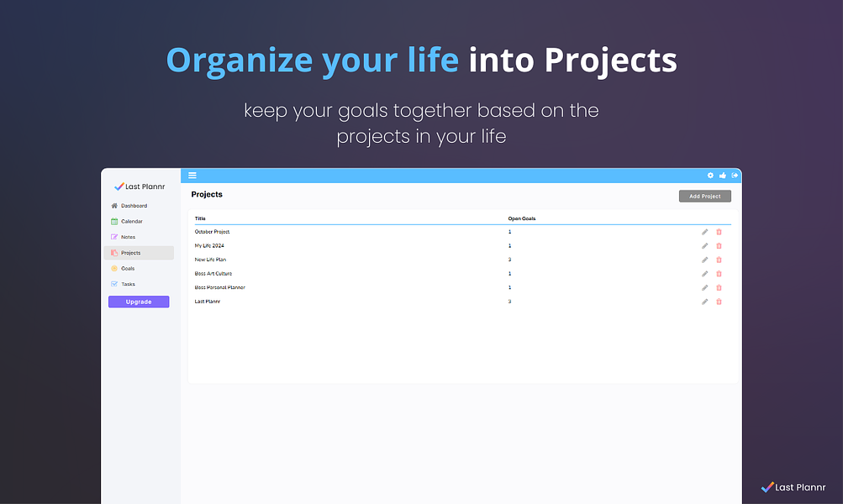Delete the Last Plannr project row
The width and height of the screenshot is (843, 504).
(719, 302)
